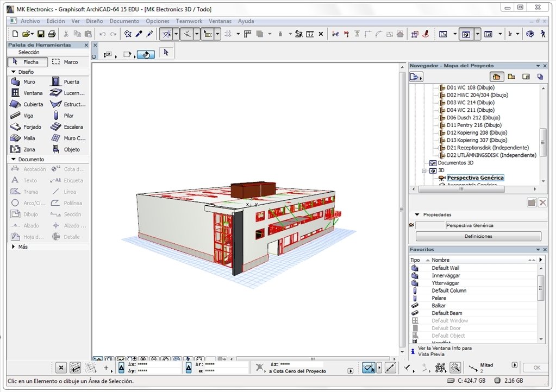Switch to Marco marquee selection mode
The width and height of the screenshot is (556, 392).
(x=68, y=62)
